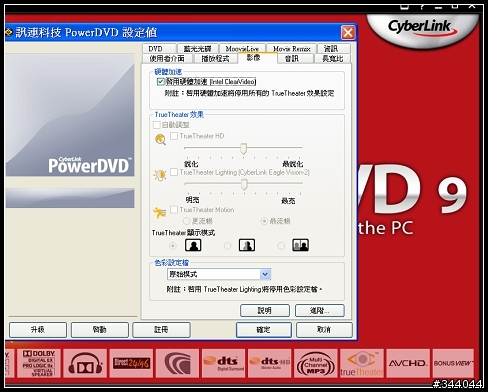488x392 pixels.
Task: Click the Dolby Headphone logo
Action: tap(85, 363)
